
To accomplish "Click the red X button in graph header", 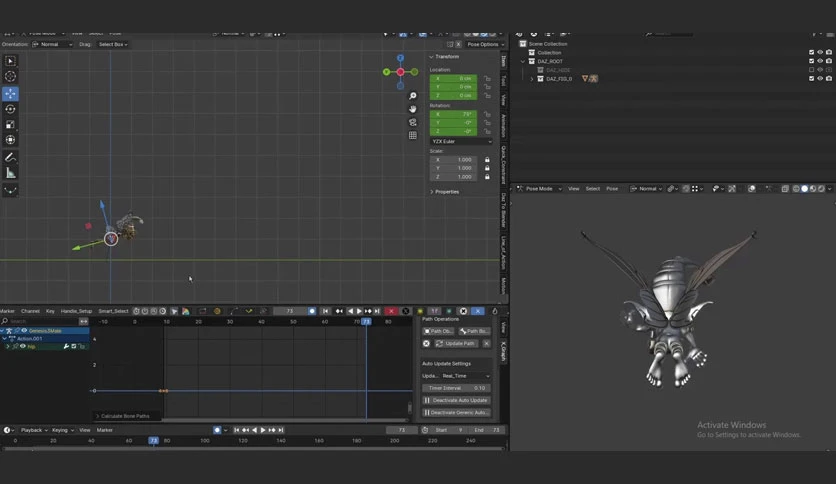I will (x=391, y=311).
